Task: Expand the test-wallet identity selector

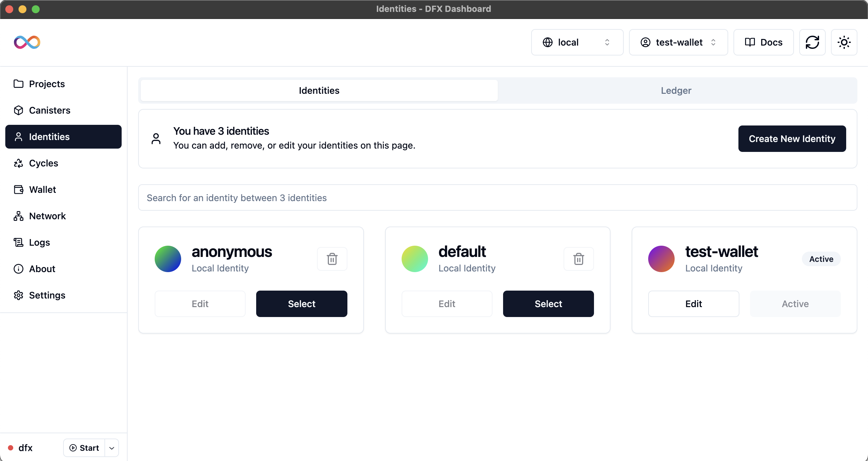Action: tap(678, 42)
